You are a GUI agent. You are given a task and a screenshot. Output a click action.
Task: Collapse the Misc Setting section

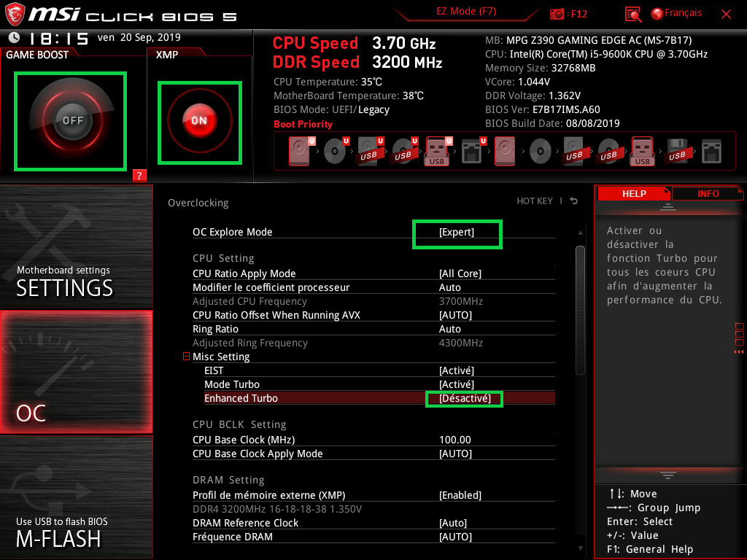tap(186, 356)
